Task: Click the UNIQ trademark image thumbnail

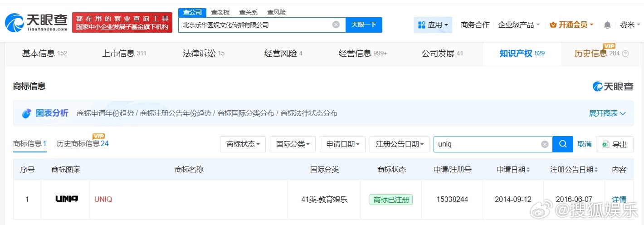Action: point(67,199)
